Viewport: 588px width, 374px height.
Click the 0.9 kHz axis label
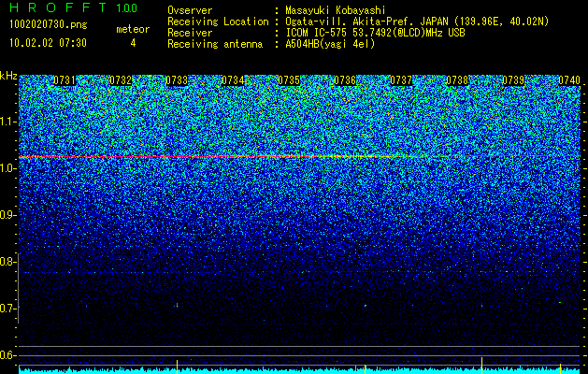pyautogui.click(x=7, y=215)
